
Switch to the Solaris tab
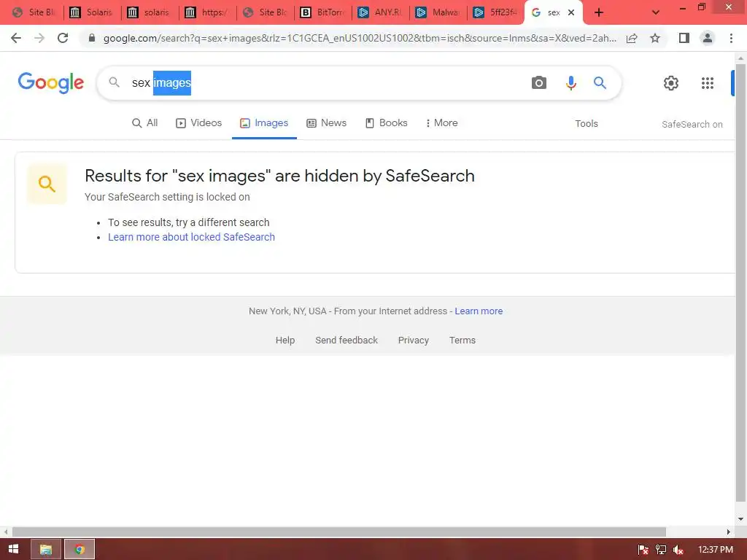click(91, 12)
